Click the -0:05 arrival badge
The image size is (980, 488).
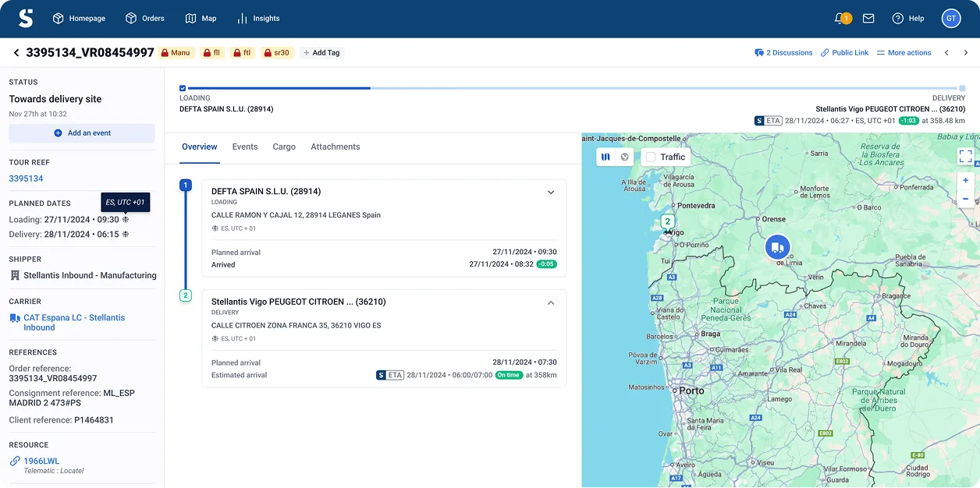click(546, 264)
